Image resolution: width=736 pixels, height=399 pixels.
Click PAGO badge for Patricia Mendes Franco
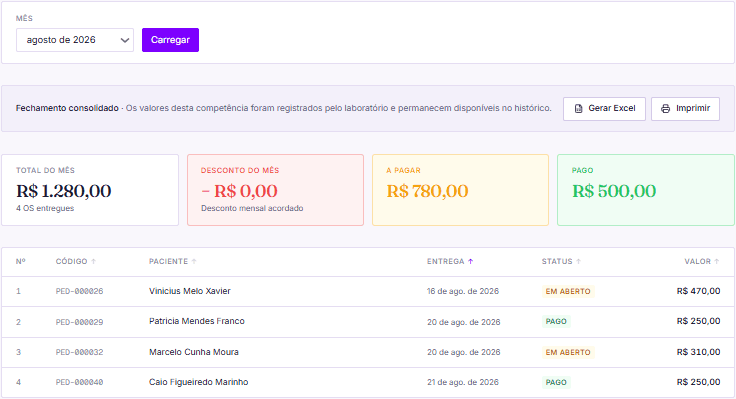tap(556, 322)
